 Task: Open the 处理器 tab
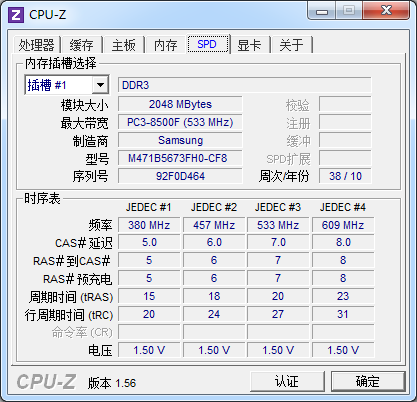click(x=37, y=45)
